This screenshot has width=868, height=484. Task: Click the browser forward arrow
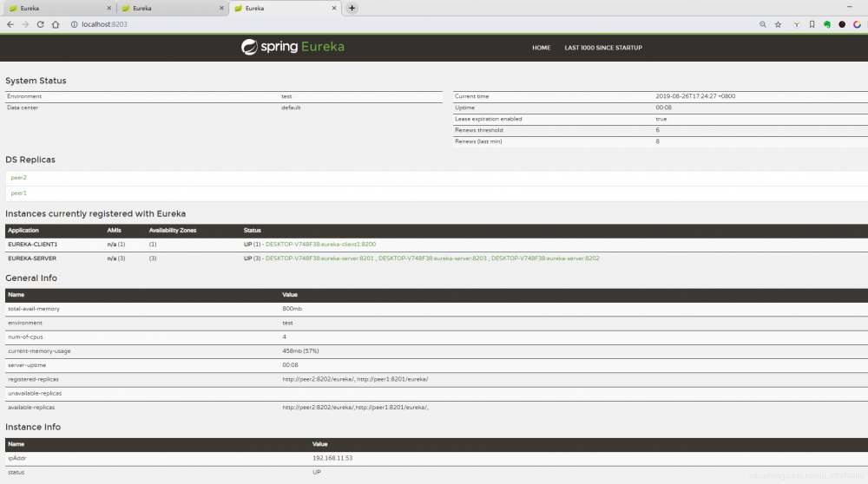click(25, 24)
